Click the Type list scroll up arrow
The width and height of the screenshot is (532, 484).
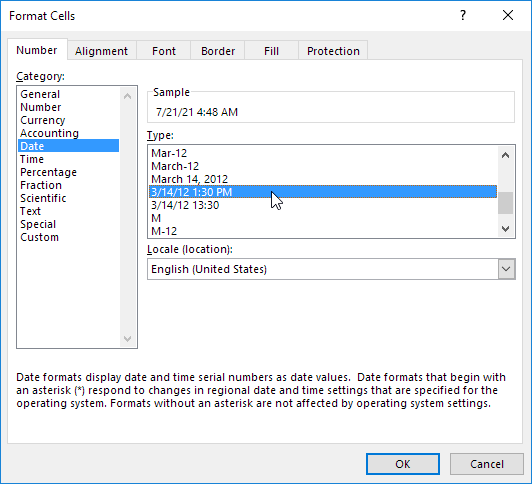click(505, 155)
